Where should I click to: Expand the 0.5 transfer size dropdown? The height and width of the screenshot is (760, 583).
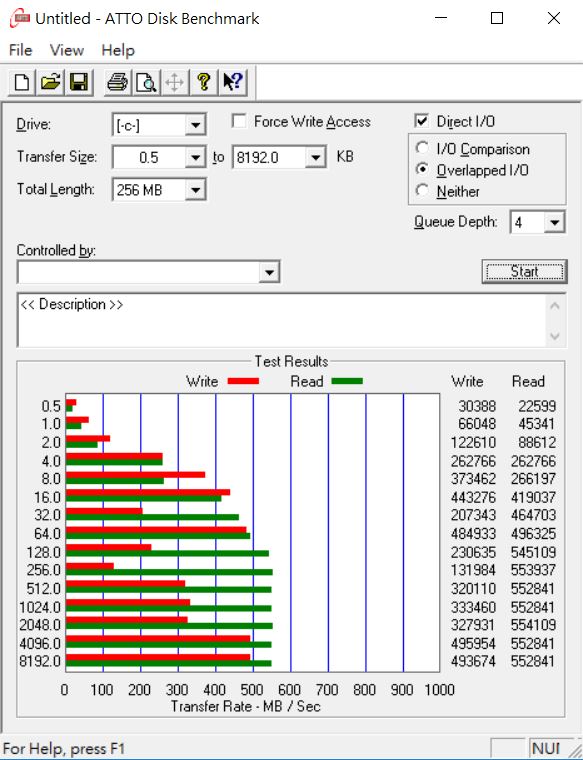click(195, 158)
